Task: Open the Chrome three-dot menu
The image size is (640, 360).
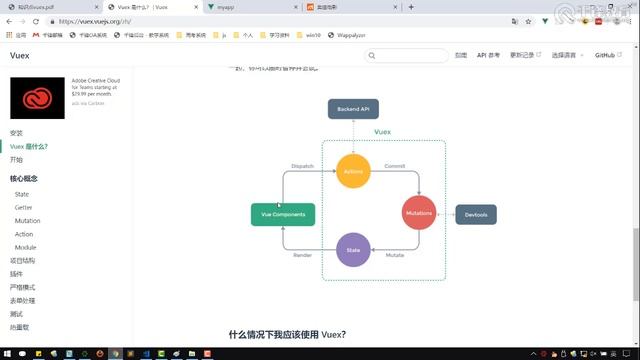Action: (x=630, y=22)
